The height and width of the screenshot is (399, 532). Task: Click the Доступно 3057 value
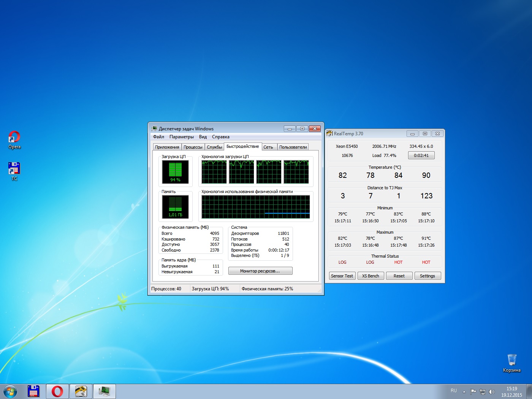tap(215, 244)
